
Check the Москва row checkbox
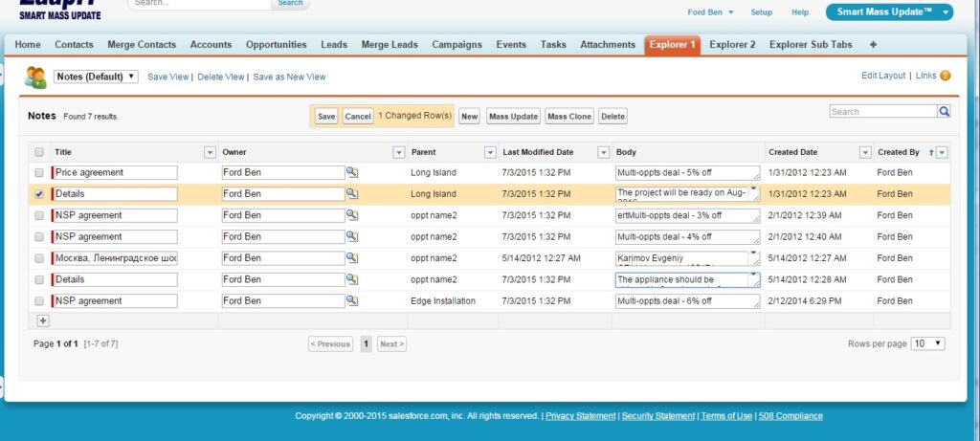[x=39, y=257]
